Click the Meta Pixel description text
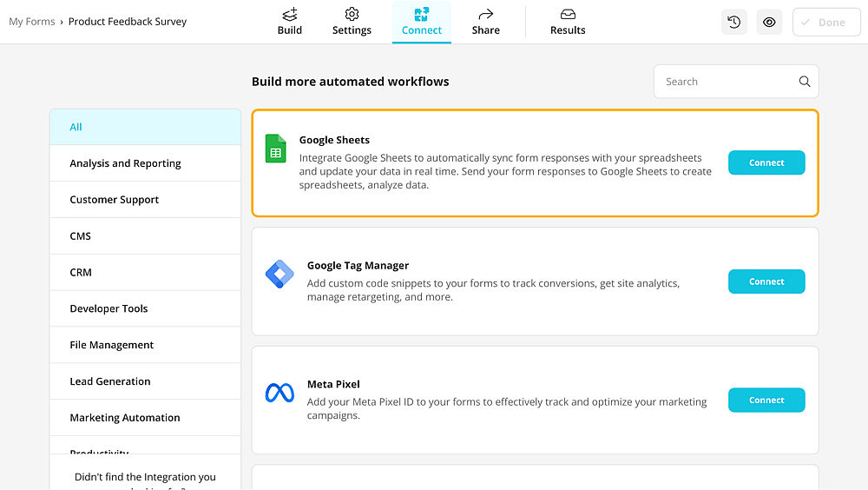This screenshot has width=868, height=490. (507, 408)
